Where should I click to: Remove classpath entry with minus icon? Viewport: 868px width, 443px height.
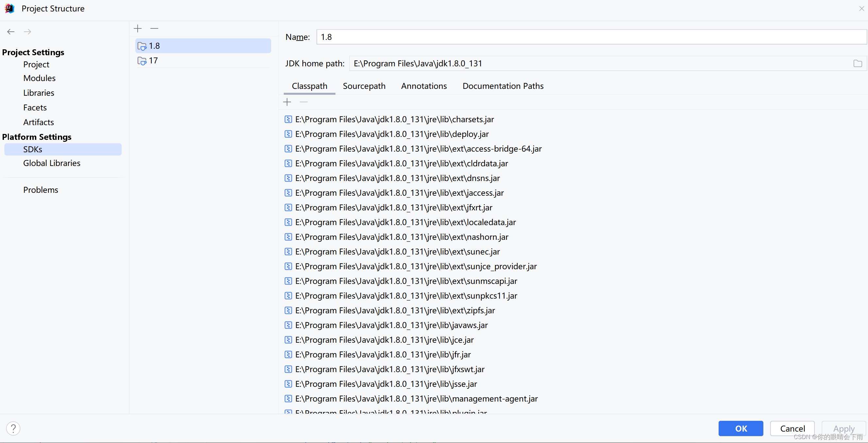pyautogui.click(x=303, y=102)
